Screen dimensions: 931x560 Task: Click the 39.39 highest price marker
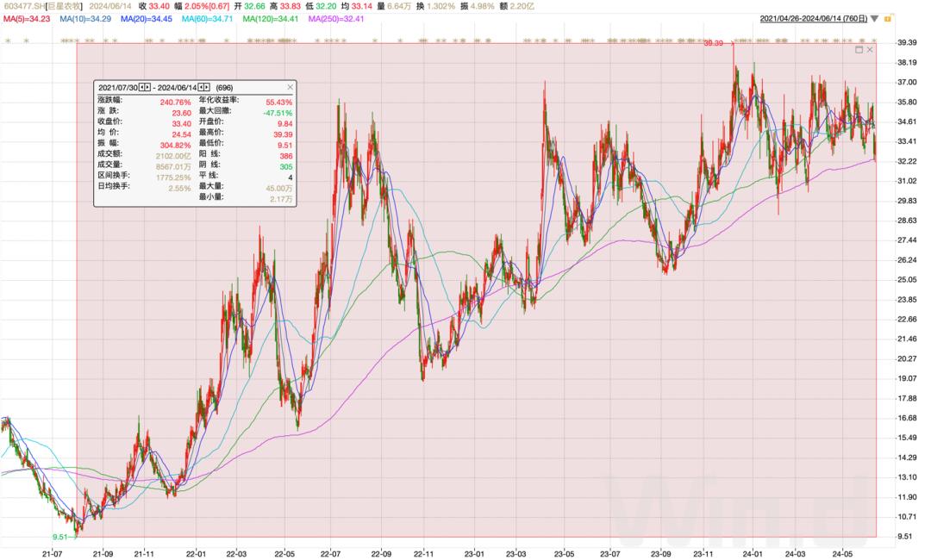(713, 43)
